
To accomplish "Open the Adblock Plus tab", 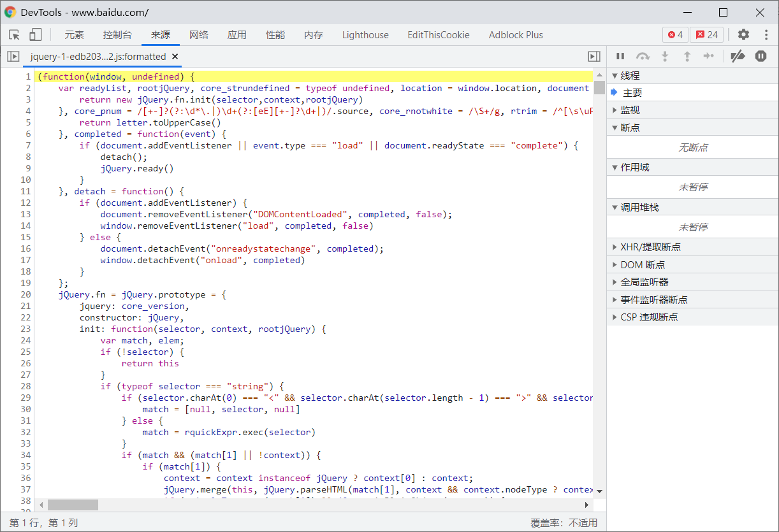I will tap(516, 35).
